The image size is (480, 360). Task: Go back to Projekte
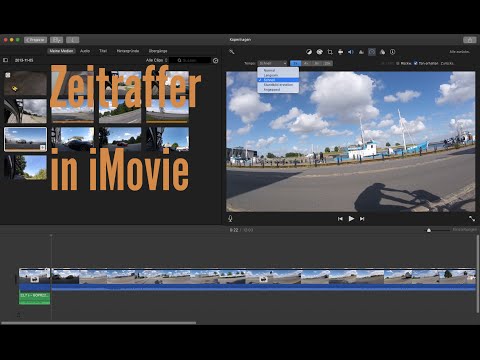coord(35,40)
